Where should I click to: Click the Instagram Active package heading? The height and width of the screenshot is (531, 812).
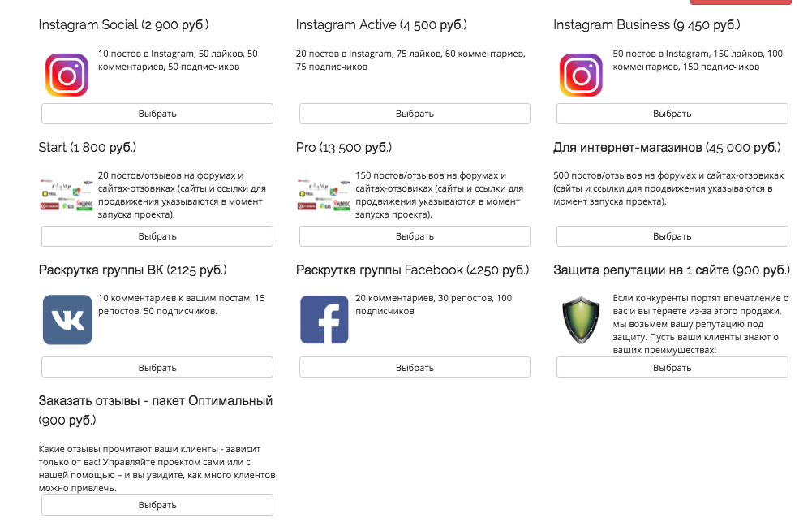click(x=380, y=25)
